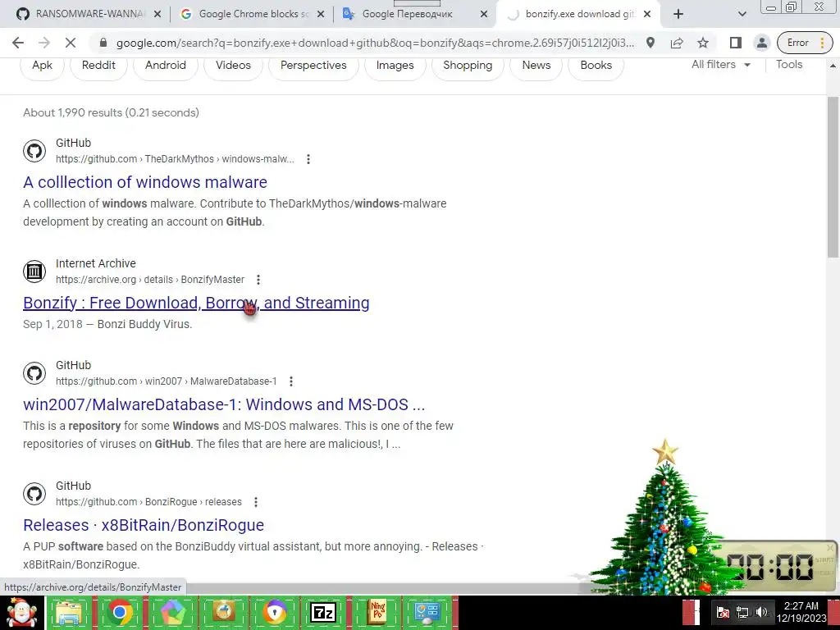The image size is (840, 630).
Task: Filter search results by Android
Action: click(x=166, y=66)
